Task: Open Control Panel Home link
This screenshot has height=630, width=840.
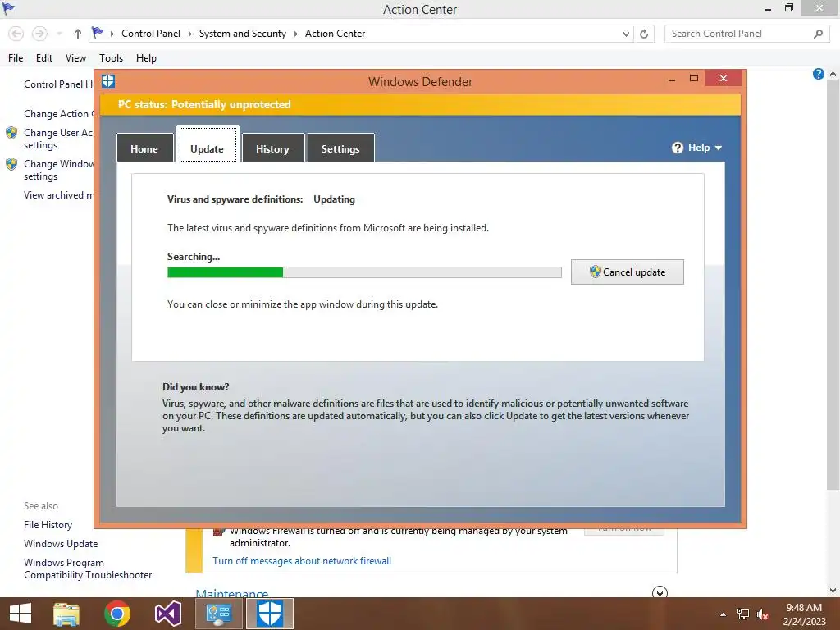Action: (58, 84)
